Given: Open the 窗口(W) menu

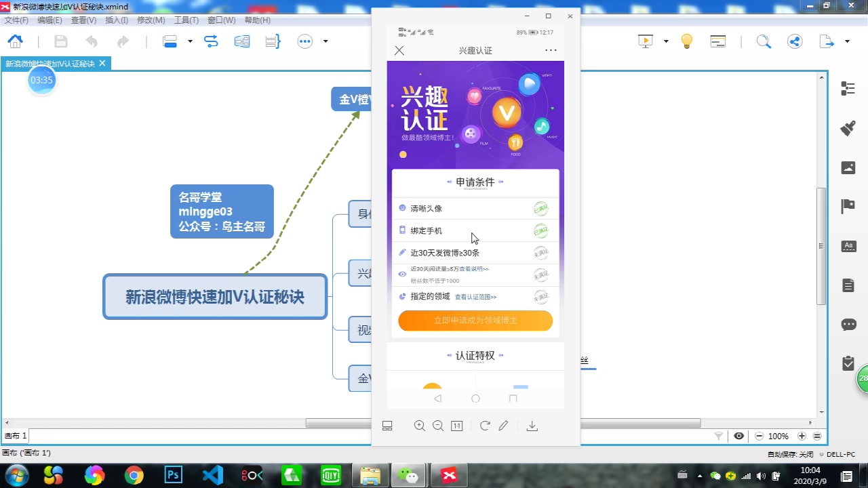Looking at the screenshot, I should pos(221,20).
